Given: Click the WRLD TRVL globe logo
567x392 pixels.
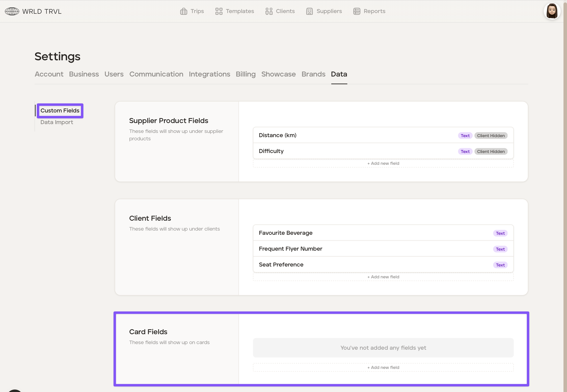Looking at the screenshot, I should pos(12,11).
